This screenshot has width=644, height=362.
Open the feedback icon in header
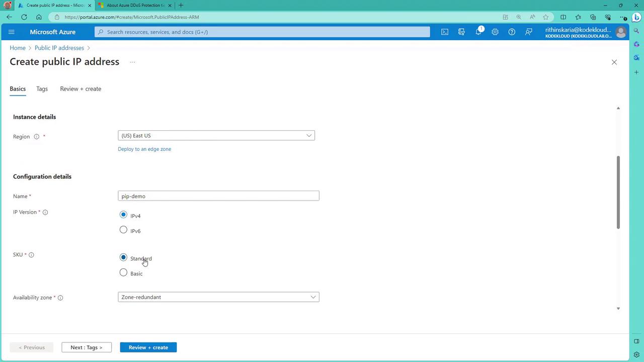529,32
